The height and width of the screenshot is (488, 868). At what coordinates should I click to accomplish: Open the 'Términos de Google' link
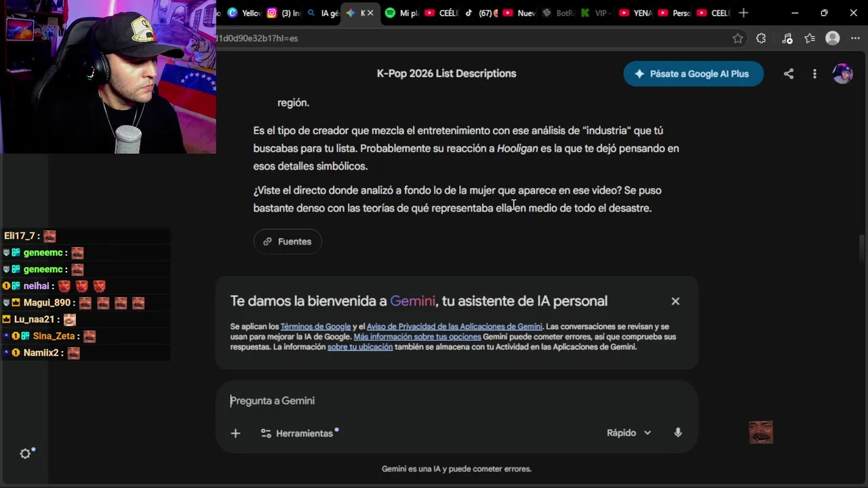(x=315, y=327)
